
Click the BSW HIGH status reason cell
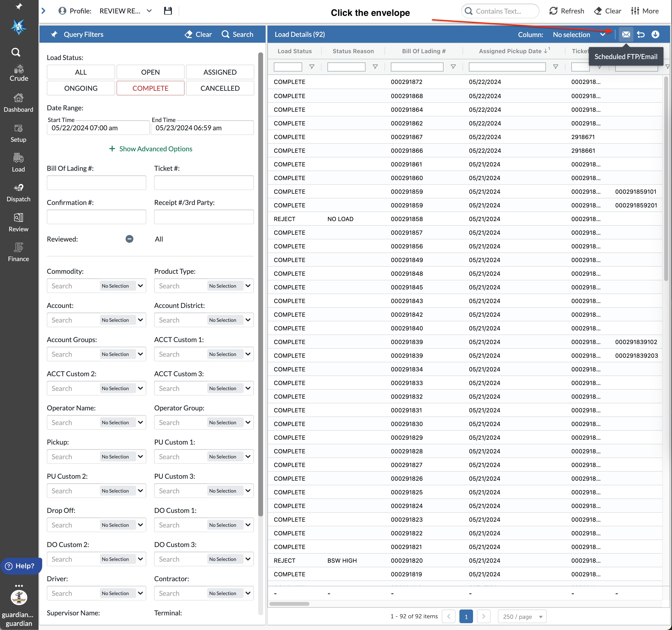pos(342,560)
